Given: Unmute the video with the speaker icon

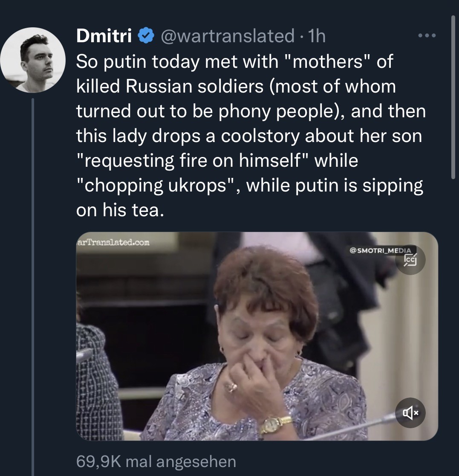Looking at the screenshot, I should click(410, 412).
